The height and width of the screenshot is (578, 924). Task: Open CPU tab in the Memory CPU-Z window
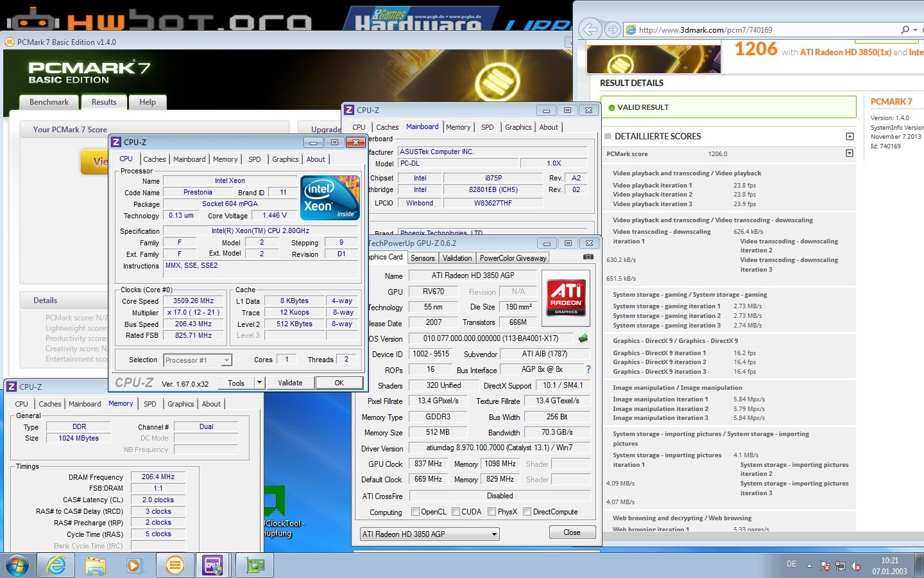[x=22, y=404]
